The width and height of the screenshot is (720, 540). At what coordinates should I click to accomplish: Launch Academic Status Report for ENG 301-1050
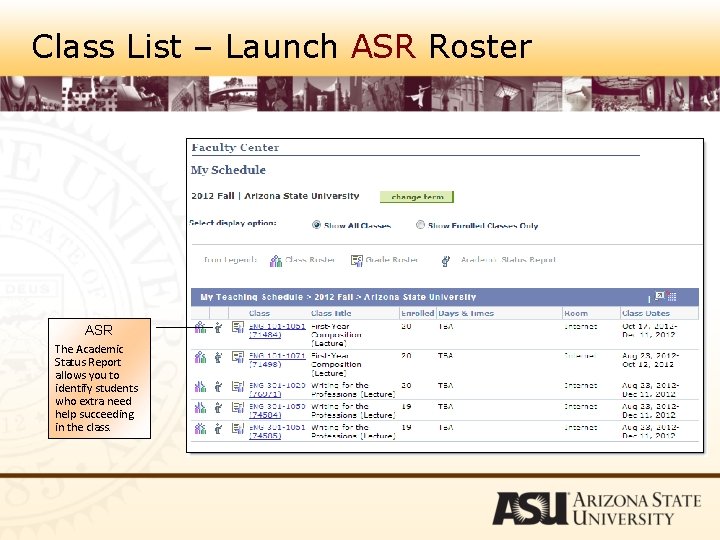(218, 408)
